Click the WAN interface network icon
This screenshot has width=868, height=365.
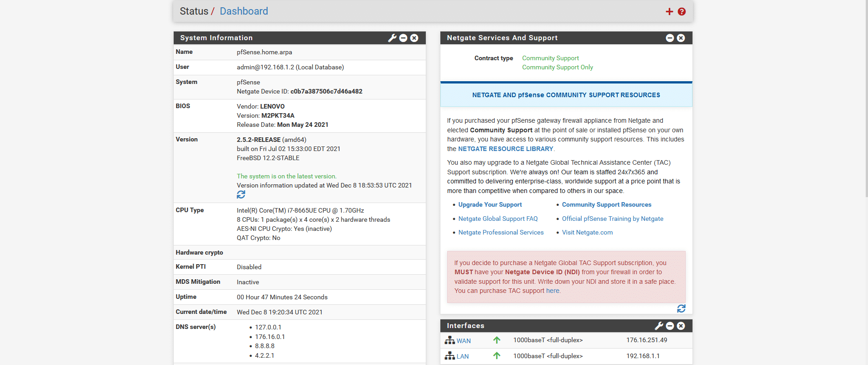coord(450,340)
